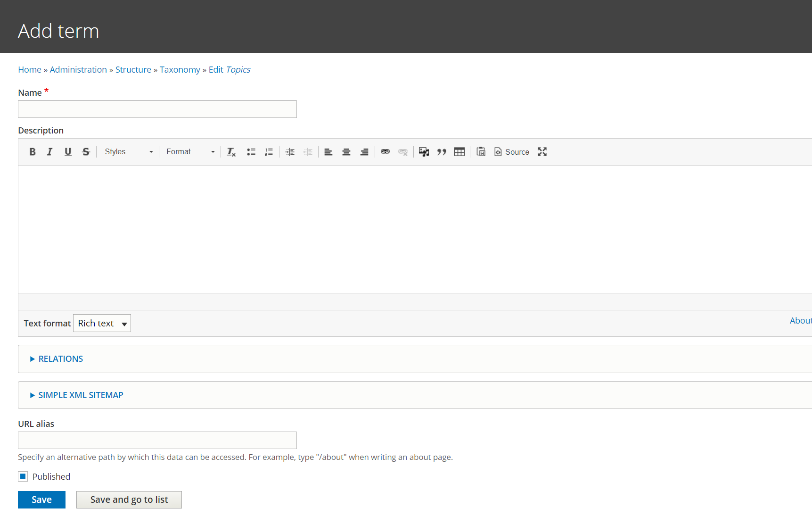Insert a link with link icon
812x525 pixels.
[385, 152]
